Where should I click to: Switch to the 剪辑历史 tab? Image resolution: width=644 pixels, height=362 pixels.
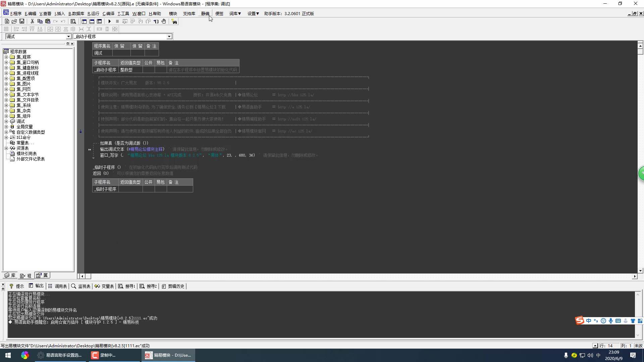coord(173,286)
